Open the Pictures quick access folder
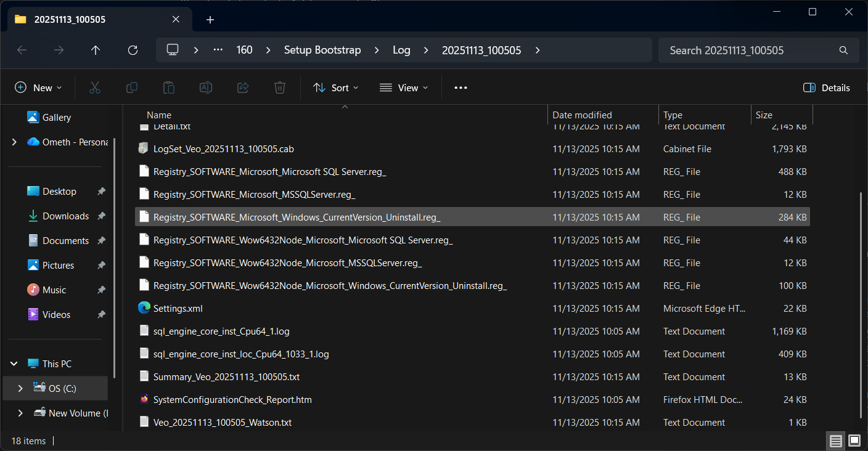This screenshot has width=868, height=451. click(x=58, y=265)
